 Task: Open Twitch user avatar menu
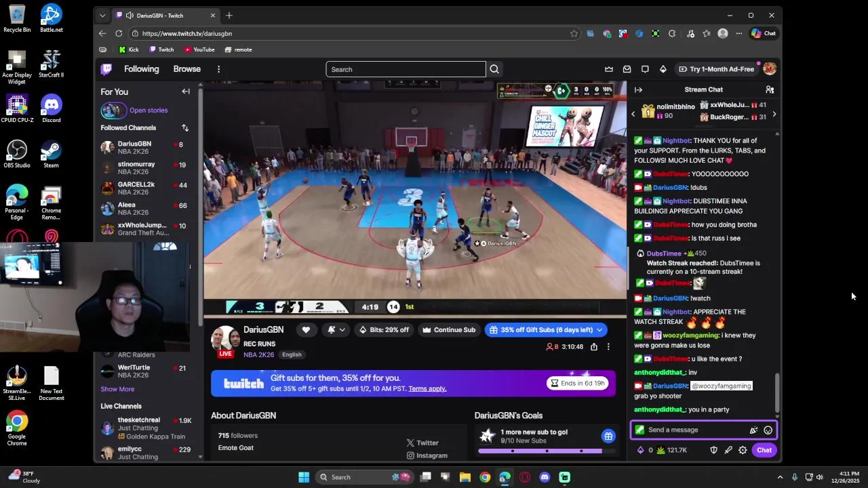(x=769, y=68)
